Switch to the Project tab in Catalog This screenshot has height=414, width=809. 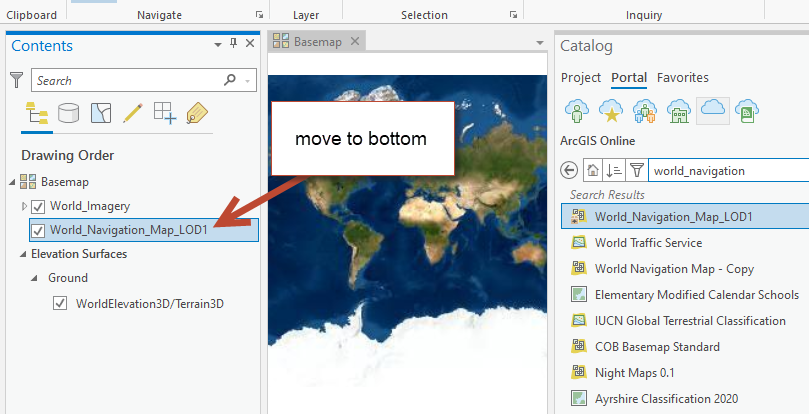pyautogui.click(x=581, y=77)
